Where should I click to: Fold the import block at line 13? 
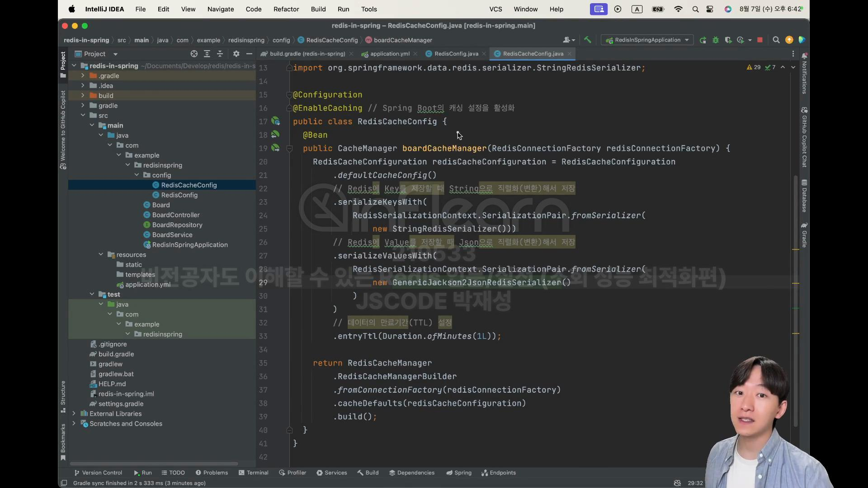click(289, 68)
